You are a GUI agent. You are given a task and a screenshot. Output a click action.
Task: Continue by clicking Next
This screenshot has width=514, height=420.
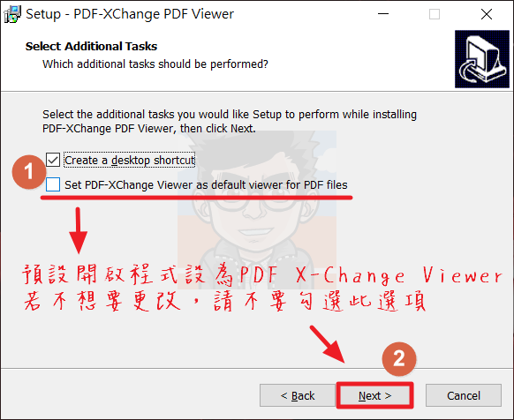(374, 395)
